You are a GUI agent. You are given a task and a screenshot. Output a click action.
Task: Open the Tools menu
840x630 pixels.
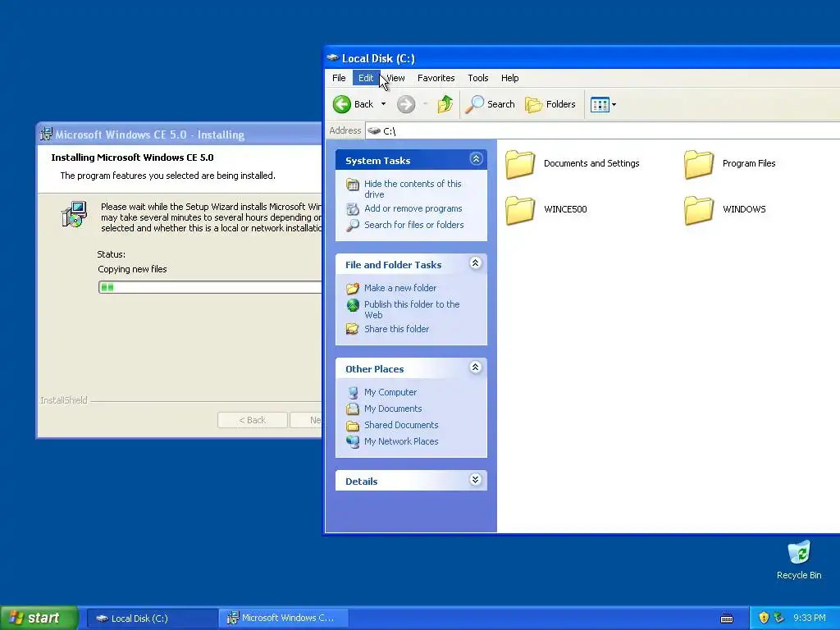click(x=478, y=78)
